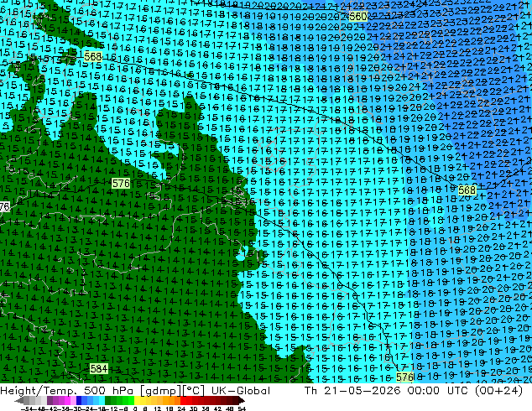This screenshot has height=411, width=532.
Task: Click the [gdmp] unit label in the footer
Action: coord(161,391)
